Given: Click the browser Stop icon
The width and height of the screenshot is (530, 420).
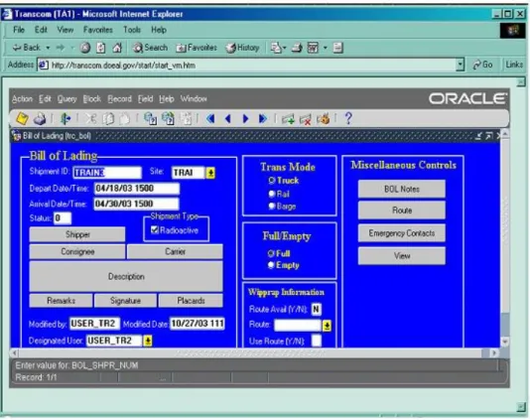Looking at the screenshot, I should (85, 48).
